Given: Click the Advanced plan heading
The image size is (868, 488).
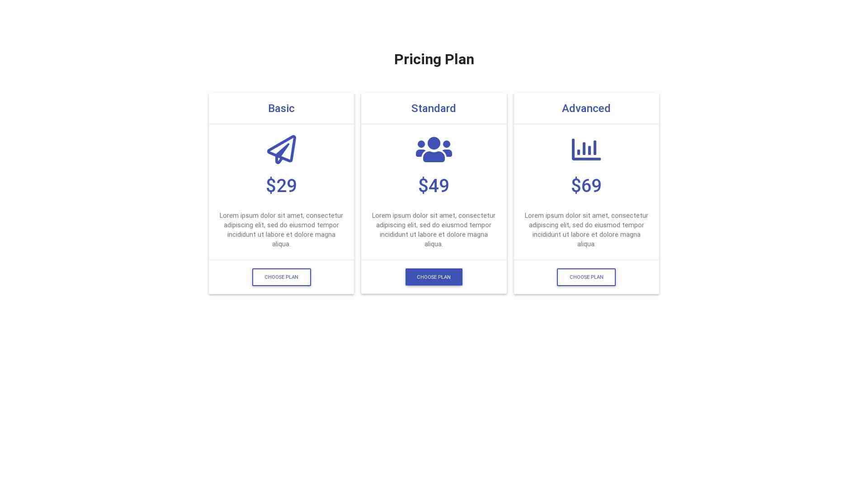Looking at the screenshot, I should coord(586,108).
